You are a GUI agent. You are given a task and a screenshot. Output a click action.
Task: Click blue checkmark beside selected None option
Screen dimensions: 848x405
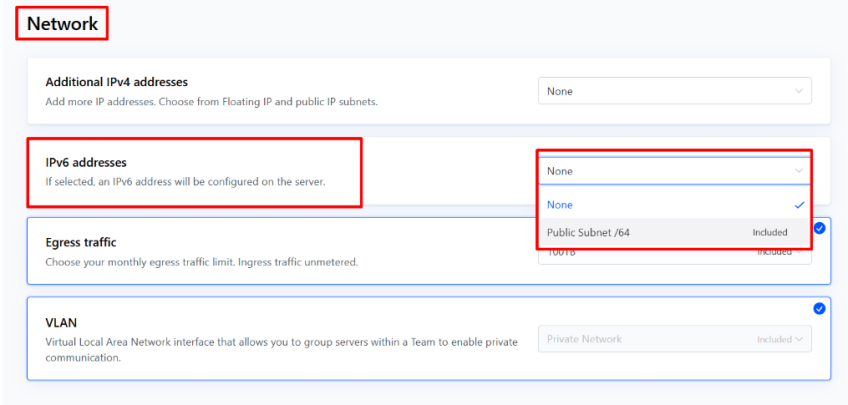point(798,204)
